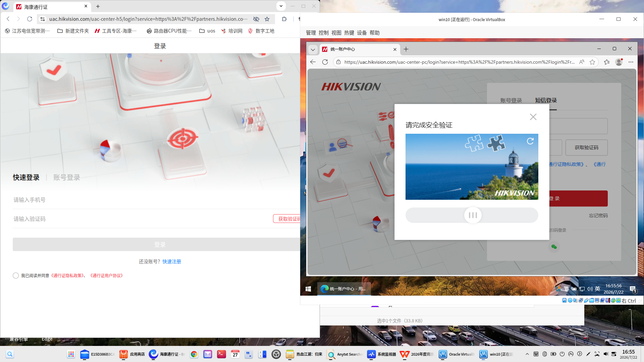Close the security verification dialog

tap(533, 117)
